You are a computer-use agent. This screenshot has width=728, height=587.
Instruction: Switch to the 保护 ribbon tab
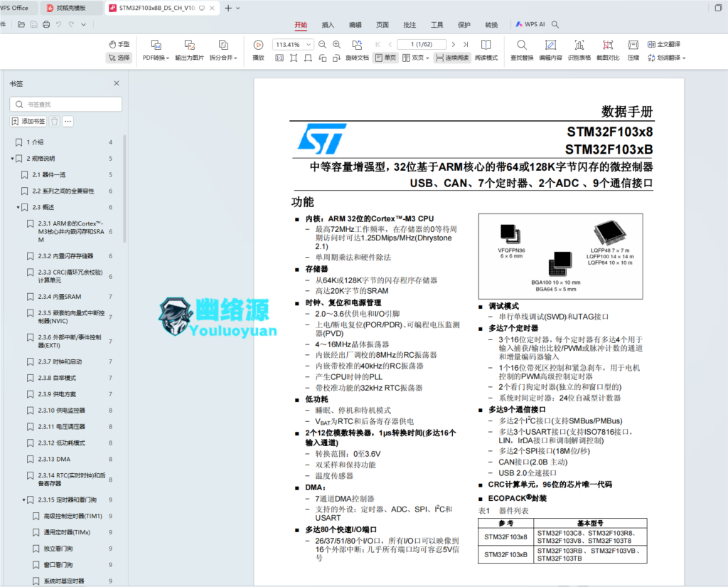[x=464, y=25]
